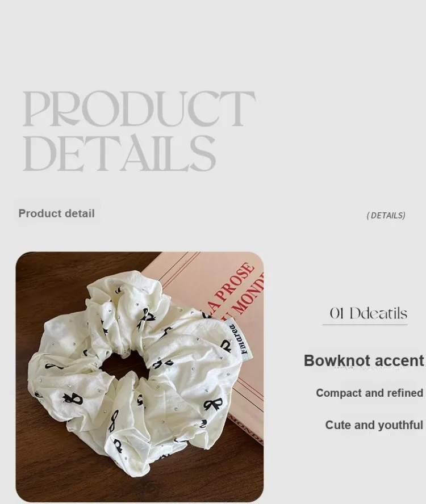Click the underline beneath '01 Ddeatils'

[x=365, y=325]
